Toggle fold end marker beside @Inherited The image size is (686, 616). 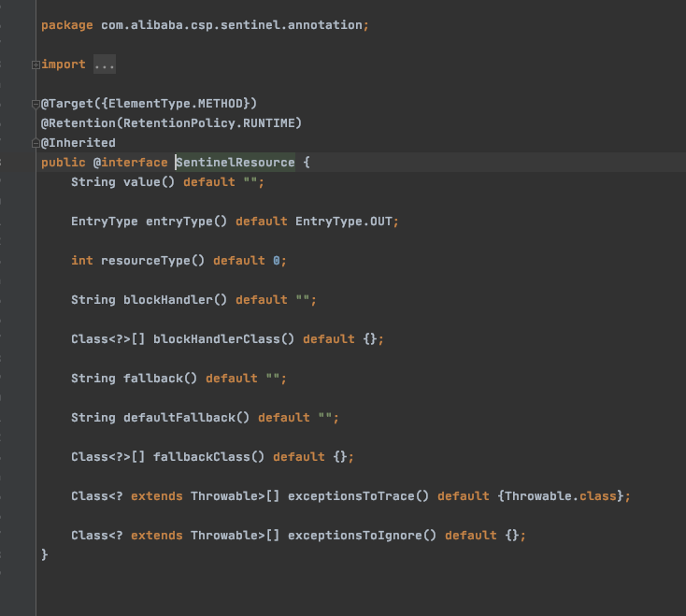point(36,143)
